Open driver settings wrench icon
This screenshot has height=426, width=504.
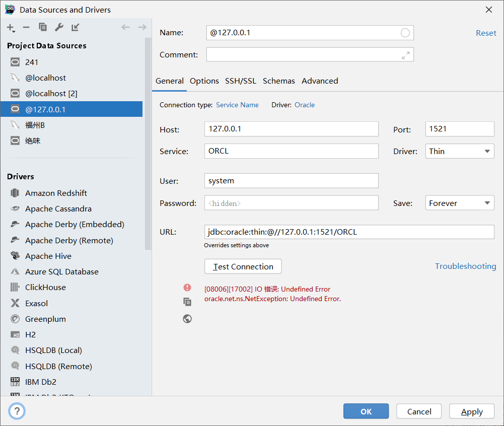[x=59, y=27]
